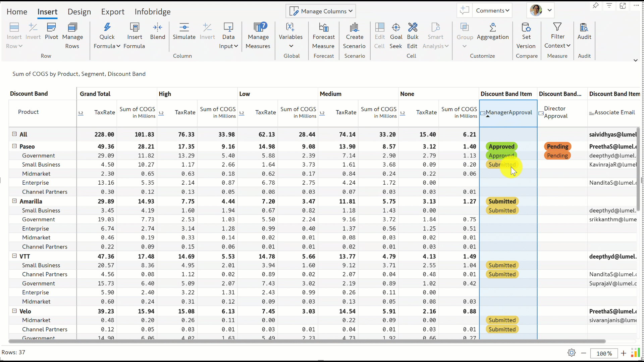Viewport: 644px width, 362px height.
Task: Switch to the Export tab
Action: click(x=113, y=12)
